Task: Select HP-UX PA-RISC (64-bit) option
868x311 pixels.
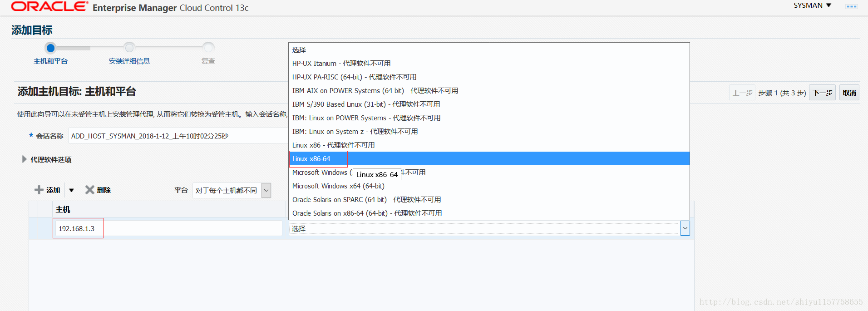Action: pos(489,77)
